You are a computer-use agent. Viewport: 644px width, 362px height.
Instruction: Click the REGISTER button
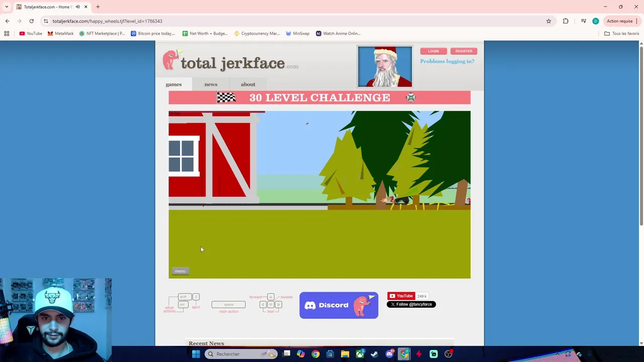pos(463,51)
